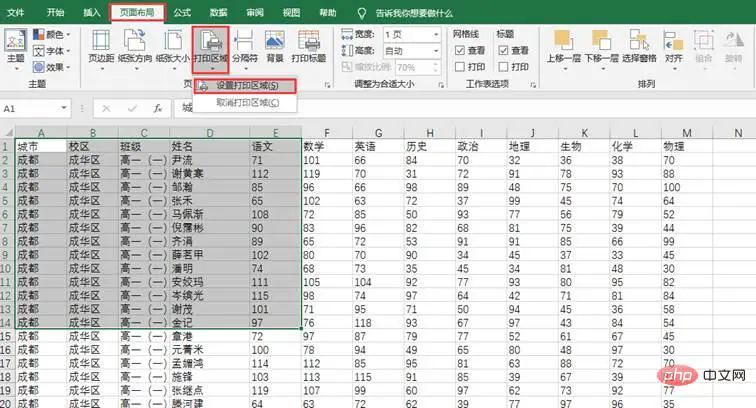The height and width of the screenshot is (408, 756).
Task: Click formula bar Confirm check icon
Action: coord(132,109)
